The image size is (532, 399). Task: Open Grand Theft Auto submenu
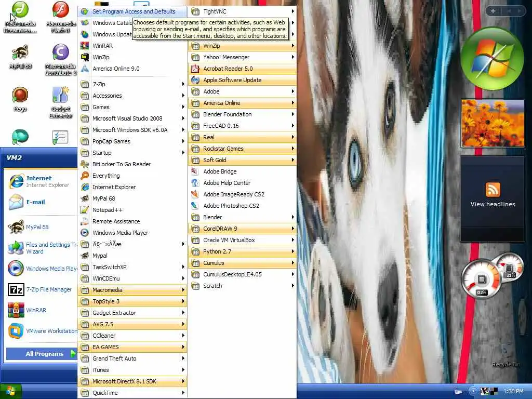click(132, 358)
